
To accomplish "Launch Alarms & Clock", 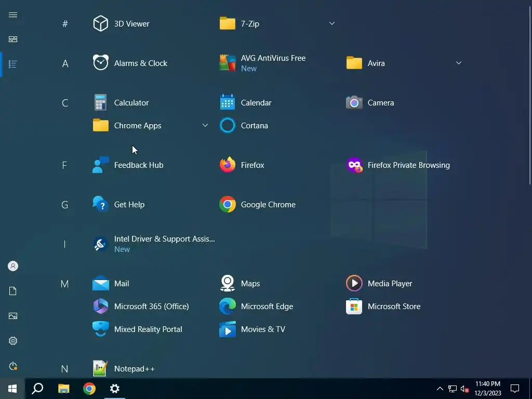I will 130,63.
